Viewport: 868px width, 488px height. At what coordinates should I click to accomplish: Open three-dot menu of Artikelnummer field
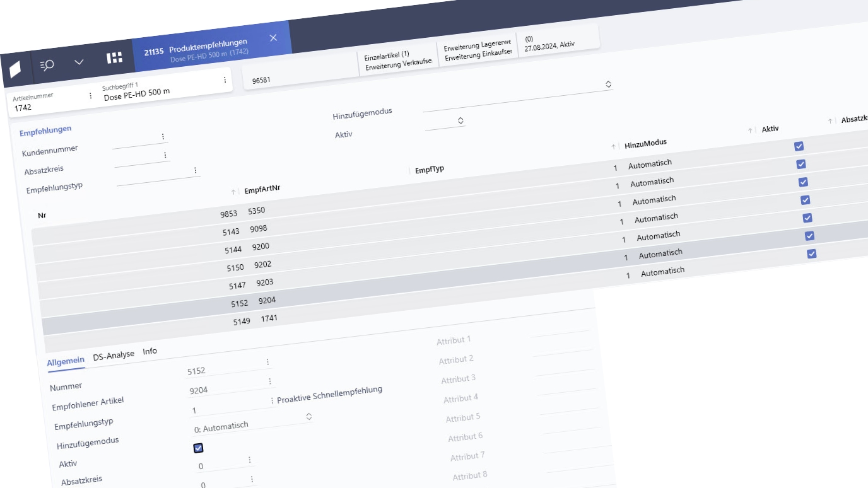[x=90, y=96]
